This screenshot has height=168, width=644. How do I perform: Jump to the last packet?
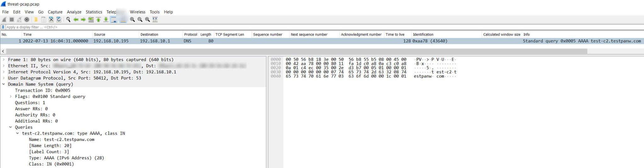click(106, 20)
